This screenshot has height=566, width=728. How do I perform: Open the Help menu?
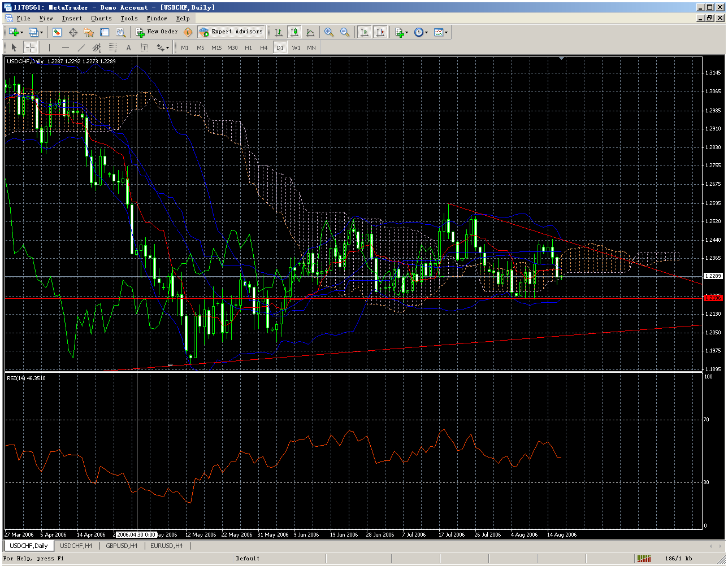[x=183, y=19]
